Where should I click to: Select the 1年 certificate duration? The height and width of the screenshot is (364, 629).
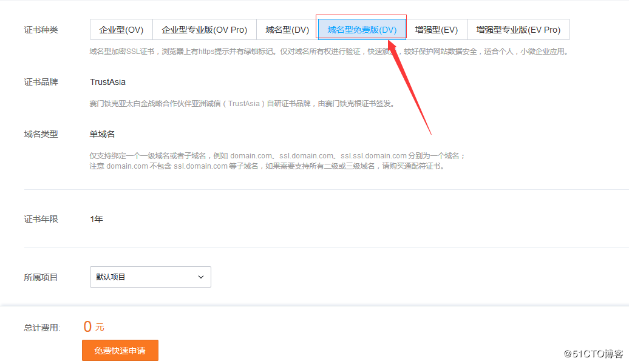[95, 220]
